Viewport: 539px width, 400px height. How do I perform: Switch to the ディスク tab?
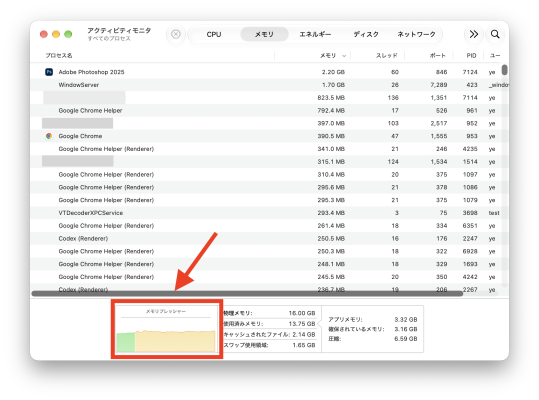366,34
